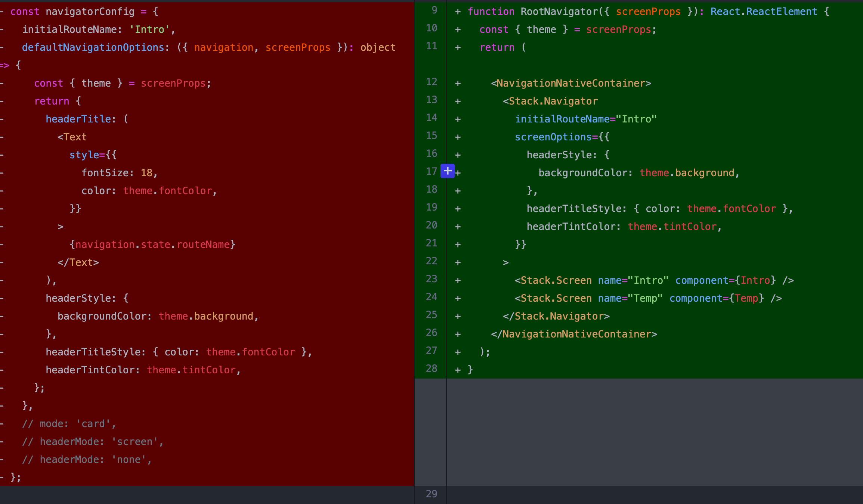The image size is (863, 504).
Task: Click the removed fontSize: 18 line
Action: (120, 172)
